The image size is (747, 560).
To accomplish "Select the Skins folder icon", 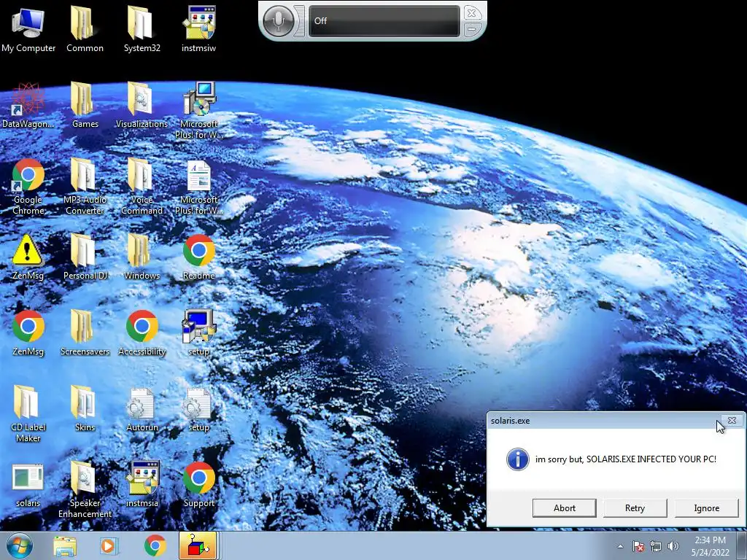I will (x=85, y=408).
